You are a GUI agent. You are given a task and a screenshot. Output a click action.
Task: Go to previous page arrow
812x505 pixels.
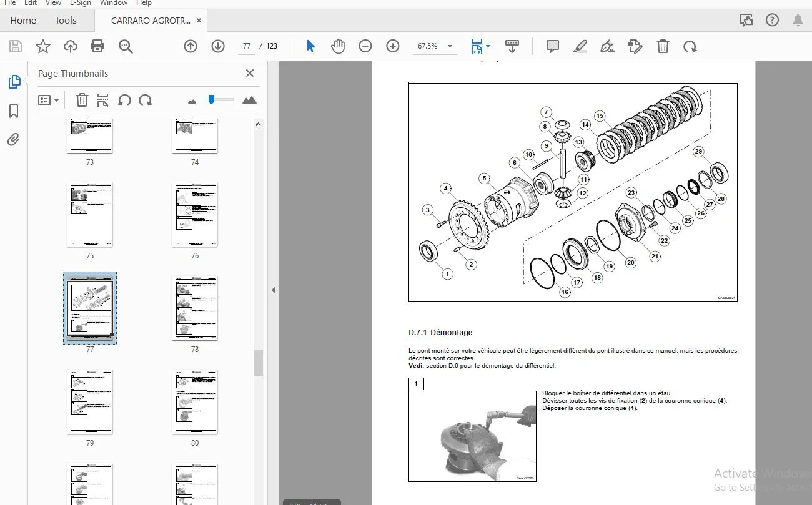(x=191, y=46)
